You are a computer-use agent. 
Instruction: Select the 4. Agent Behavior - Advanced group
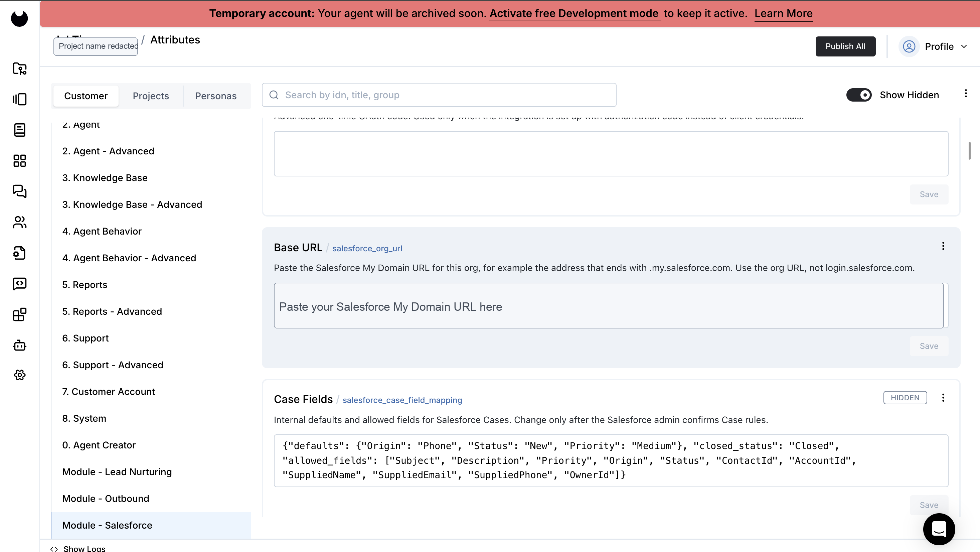click(151, 258)
